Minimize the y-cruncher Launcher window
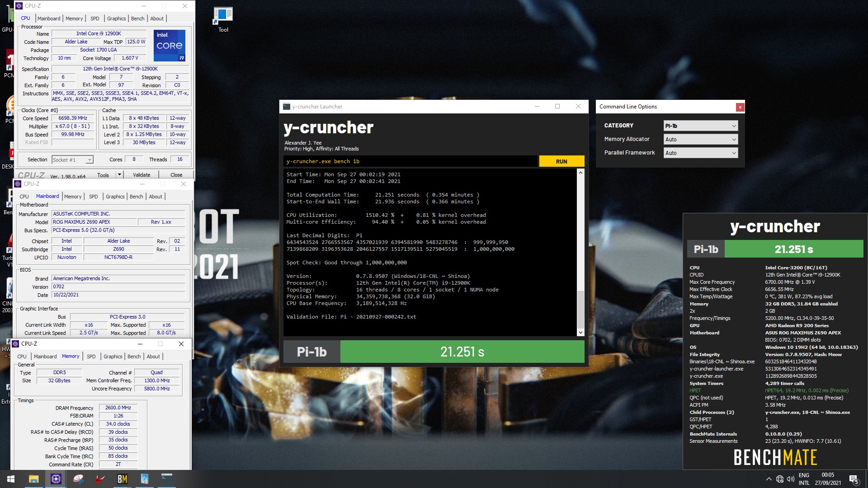 click(x=537, y=107)
